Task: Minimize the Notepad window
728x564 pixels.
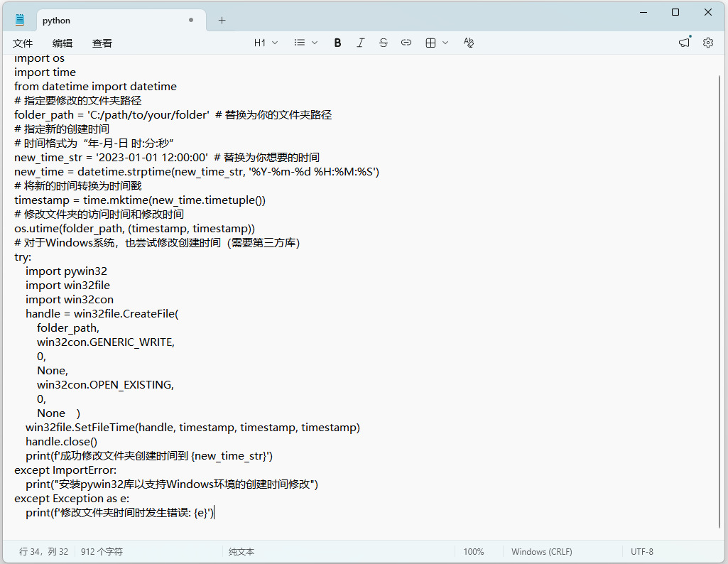Action: [643, 13]
